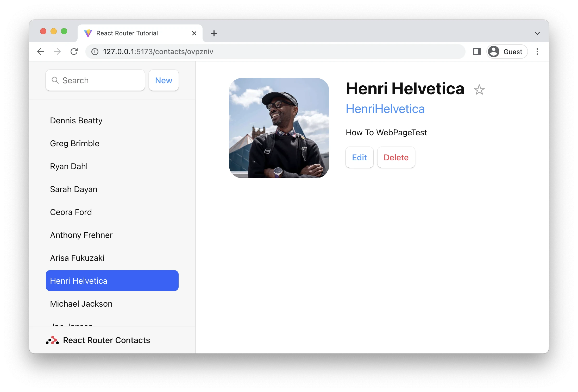Click the search magnifier icon
The width and height of the screenshot is (578, 392).
(55, 80)
